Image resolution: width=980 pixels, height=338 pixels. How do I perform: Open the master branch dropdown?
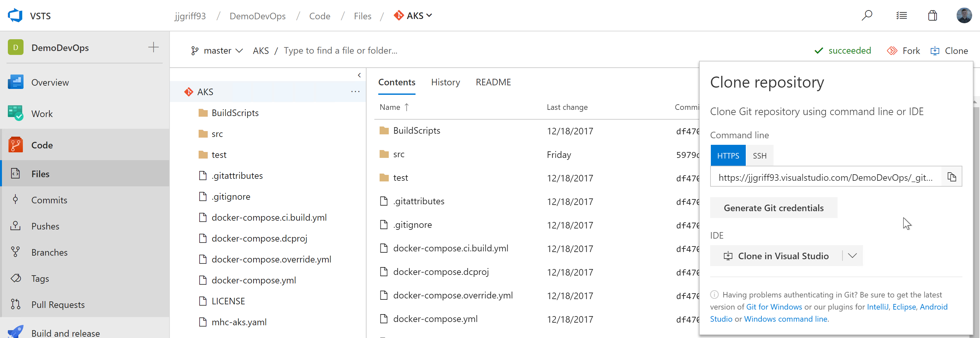217,51
